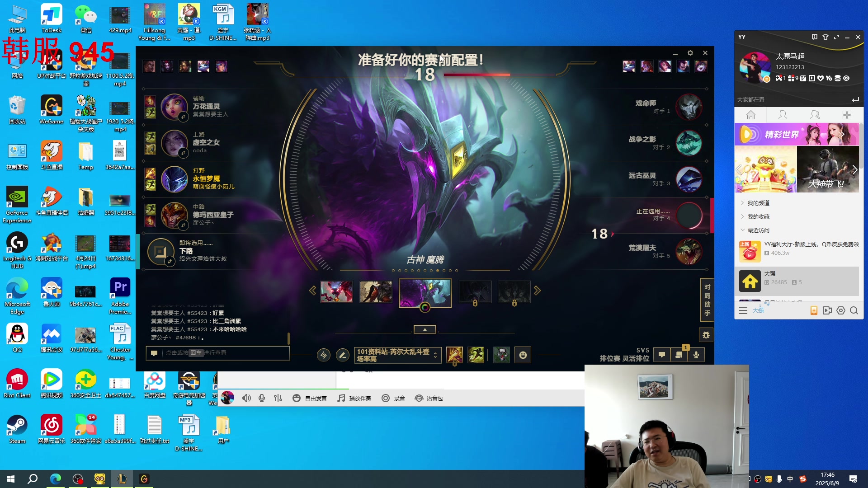Open ToDesk desktop shortcut

point(52,19)
